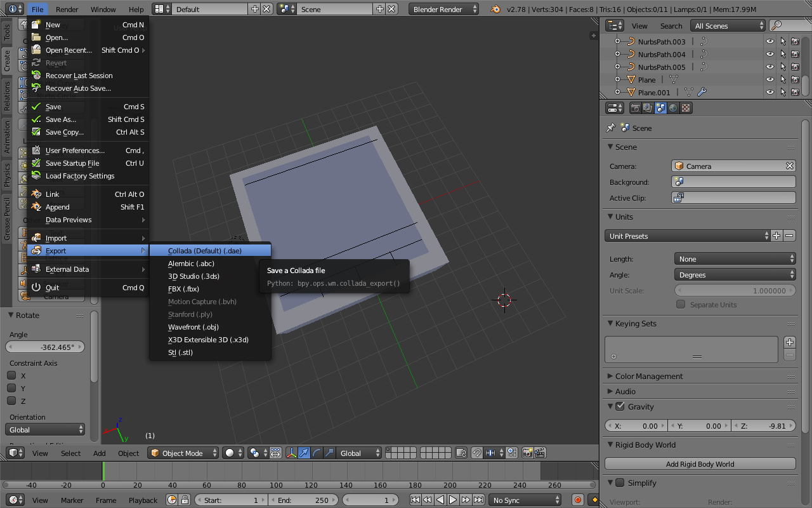Click the Quit power icon
The height and width of the screenshot is (508, 812).
click(36, 288)
